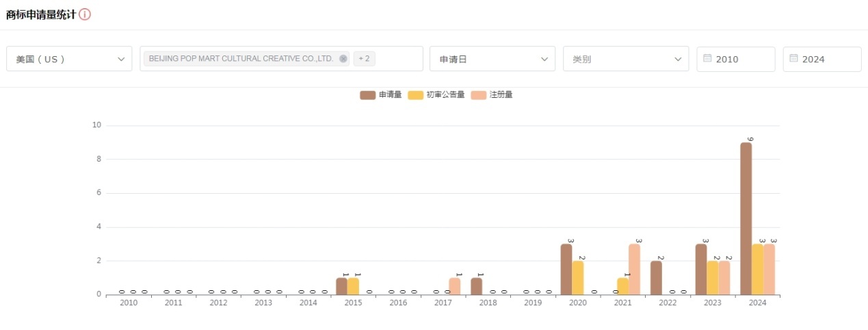This screenshot has height=330, width=868.
Task: Click the BEIJING POP MART applicant name text
Action: [x=241, y=59]
